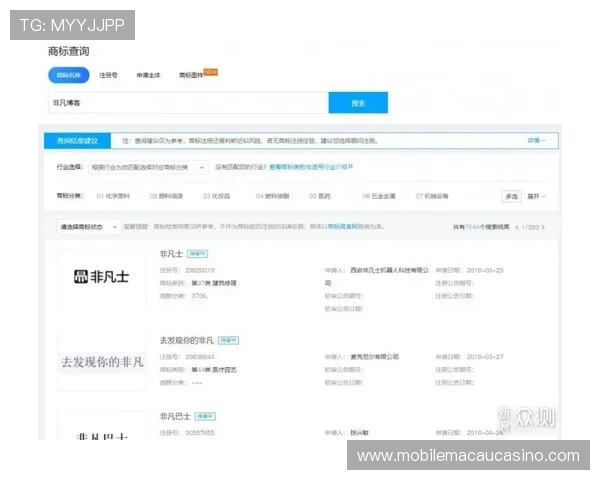The width and height of the screenshot is (600, 480).
Task: Expand the category list with 展开
Action: (536, 196)
